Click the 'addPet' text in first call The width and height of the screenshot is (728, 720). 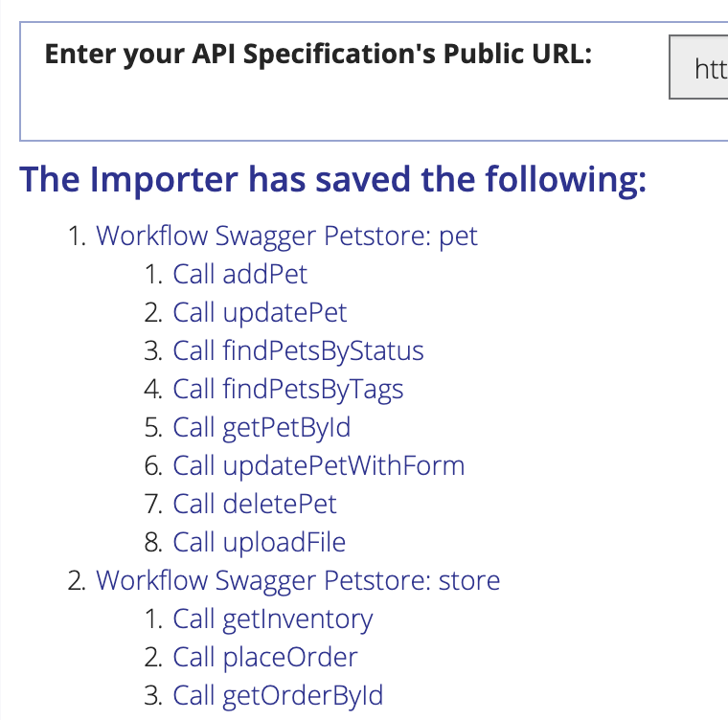tap(264, 274)
